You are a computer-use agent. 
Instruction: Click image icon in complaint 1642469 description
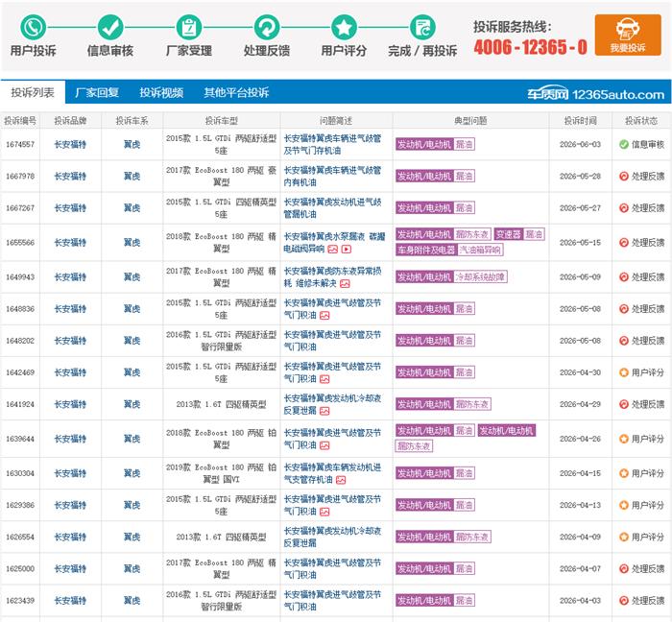coord(324,379)
